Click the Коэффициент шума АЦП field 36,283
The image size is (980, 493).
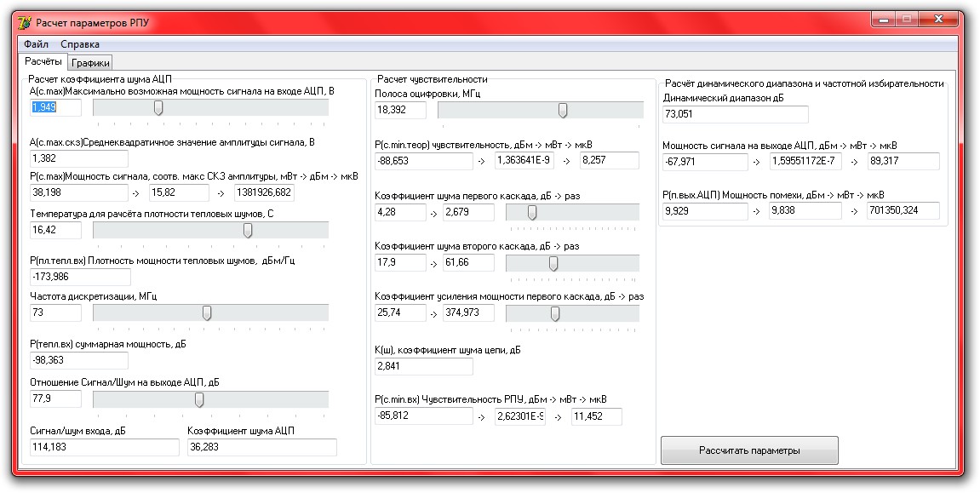click(x=262, y=447)
